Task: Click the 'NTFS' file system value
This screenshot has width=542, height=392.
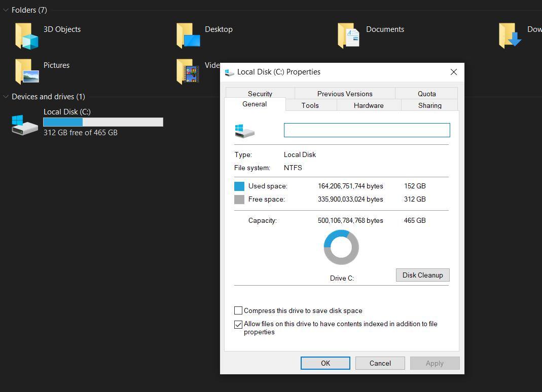Action: tap(293, 168)
